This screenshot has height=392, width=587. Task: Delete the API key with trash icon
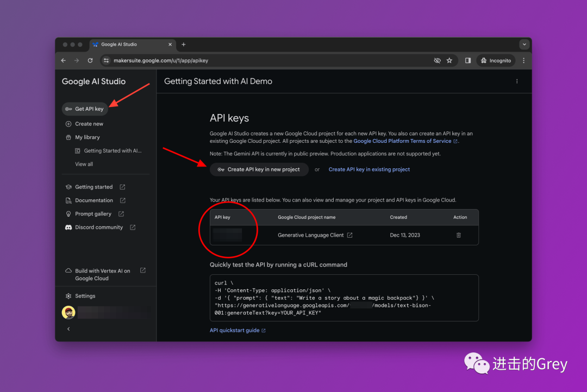tap(459, 235)
